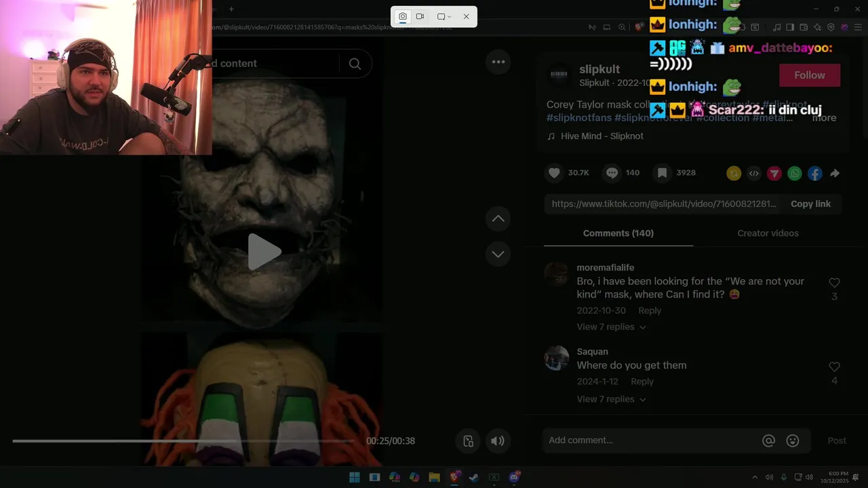Click the VPN shield toolbar icon
868x488 pixels.
pos(831,27)
